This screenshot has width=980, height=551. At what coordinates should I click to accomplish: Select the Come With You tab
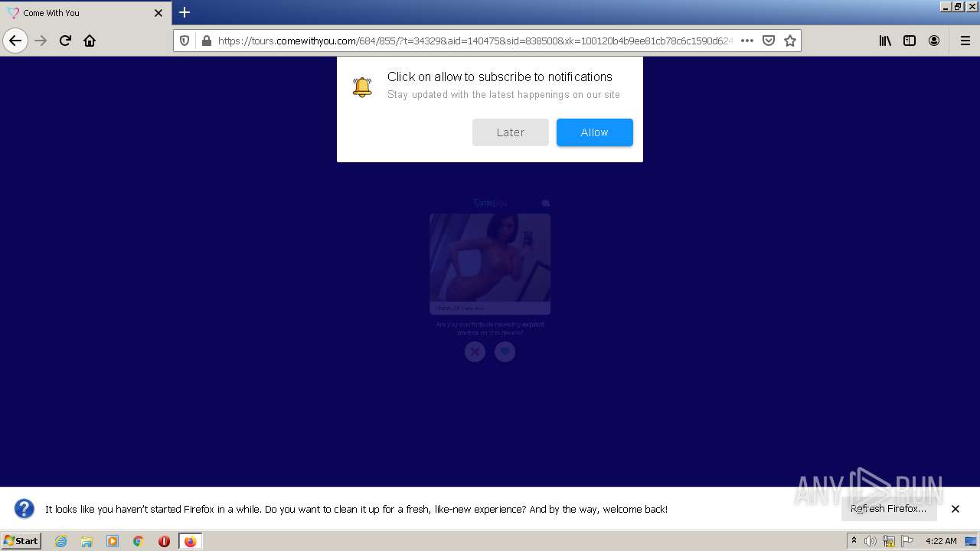(x=86, y=13)
